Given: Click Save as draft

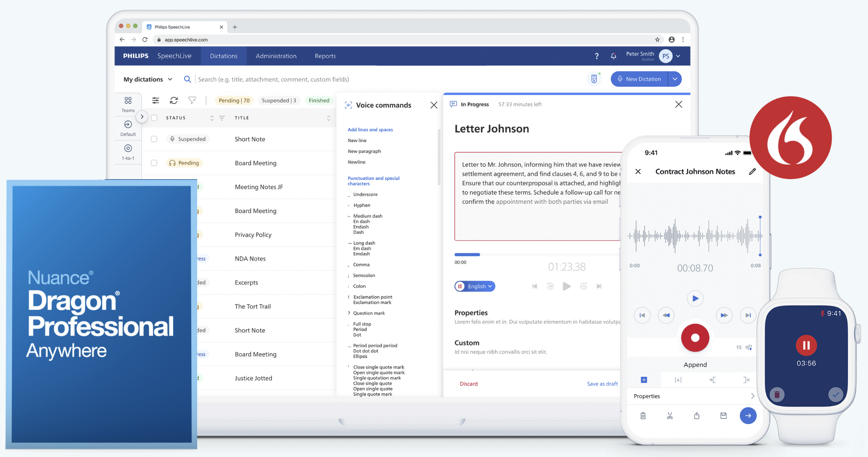Looking at the screenshot, I should [x=602, y=384].
